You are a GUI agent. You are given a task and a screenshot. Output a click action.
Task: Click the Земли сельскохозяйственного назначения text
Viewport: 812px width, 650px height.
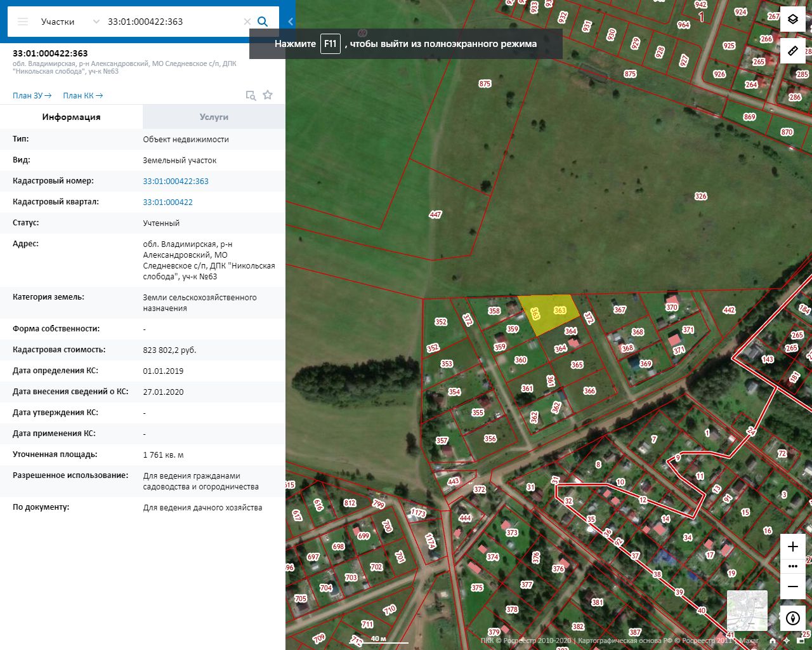point(200,303)
